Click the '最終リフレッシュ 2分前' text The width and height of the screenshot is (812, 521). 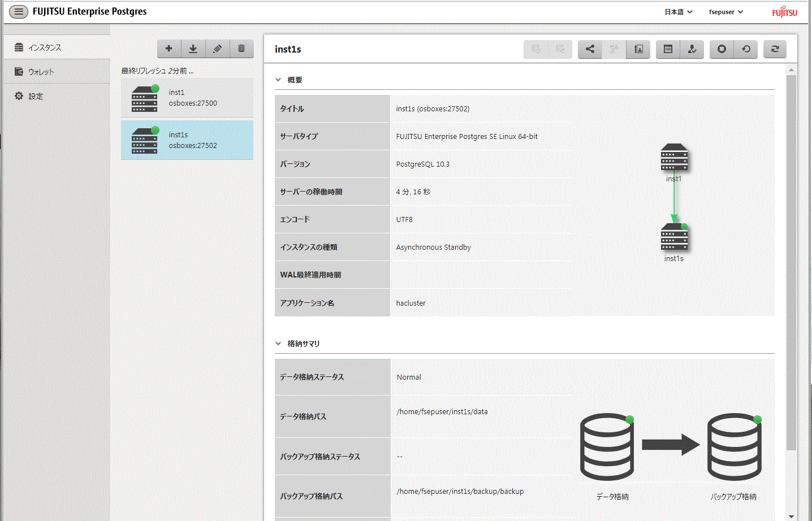[x=157, y=71]
